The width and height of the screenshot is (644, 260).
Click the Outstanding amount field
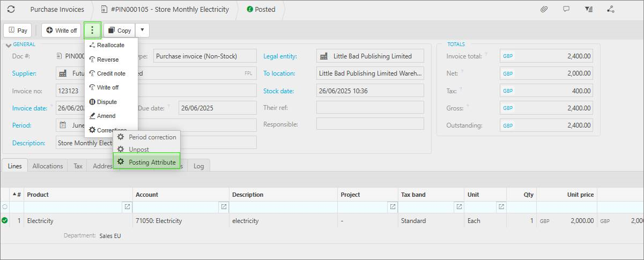tap(546, 125)
